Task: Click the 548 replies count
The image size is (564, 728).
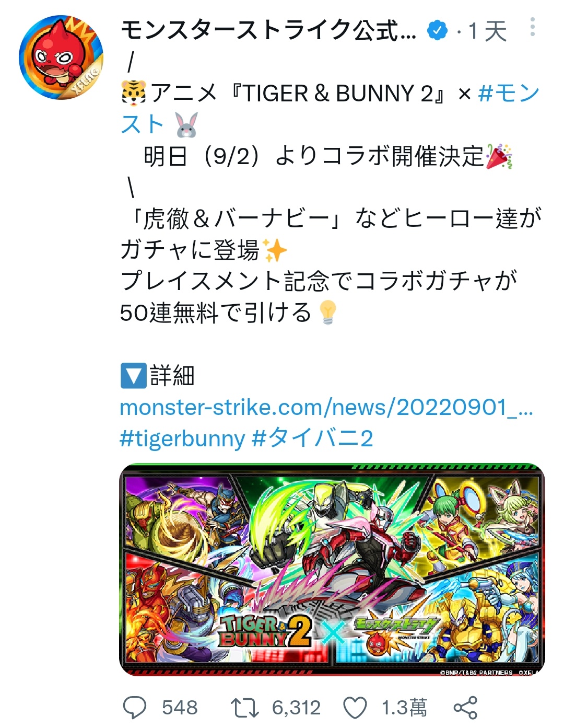Action: pos(180,708)
